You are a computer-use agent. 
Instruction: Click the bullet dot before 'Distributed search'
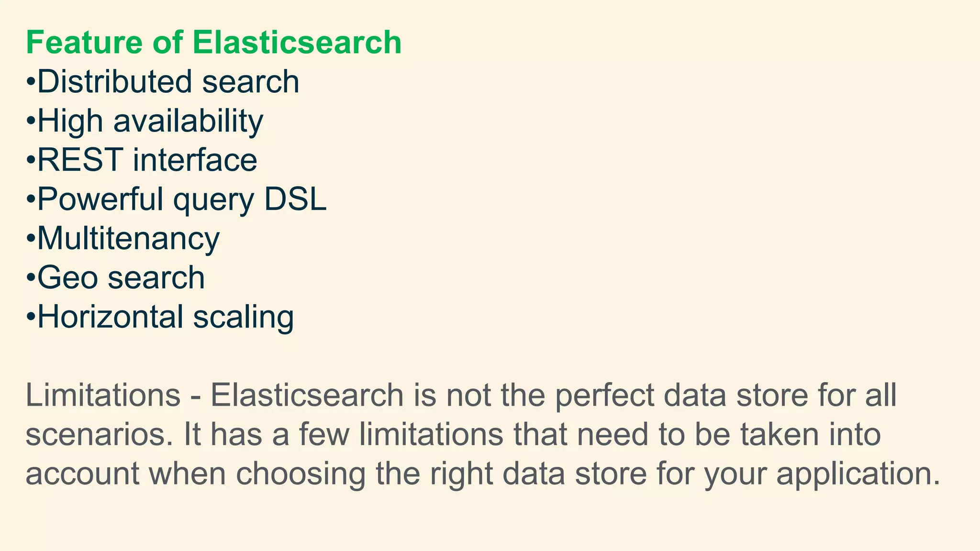31,82
